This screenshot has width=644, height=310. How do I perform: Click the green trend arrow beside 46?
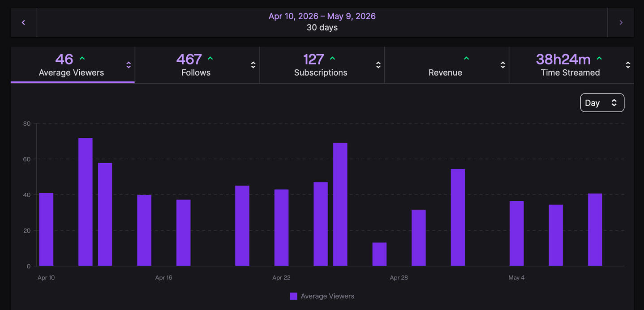(x=82, y=59)
